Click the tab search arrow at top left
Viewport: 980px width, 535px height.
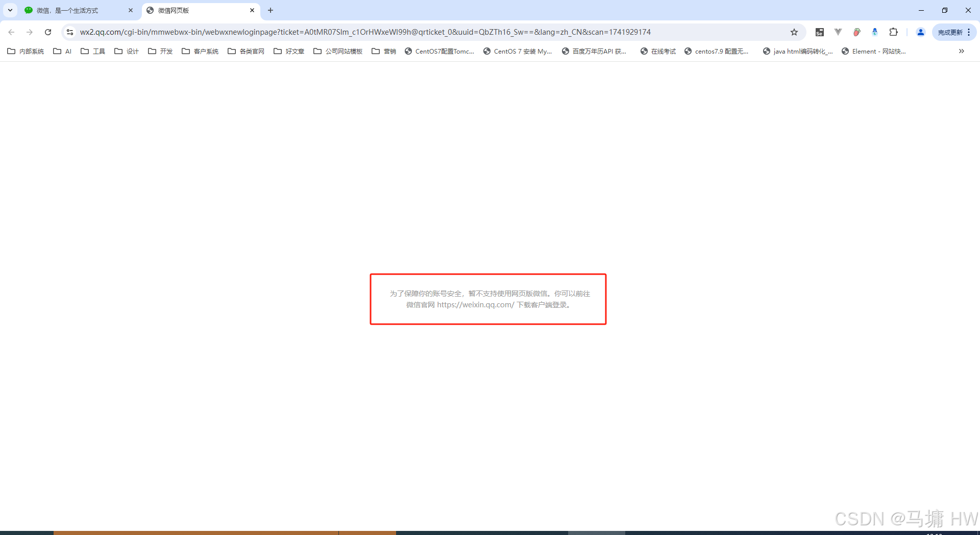10,10
